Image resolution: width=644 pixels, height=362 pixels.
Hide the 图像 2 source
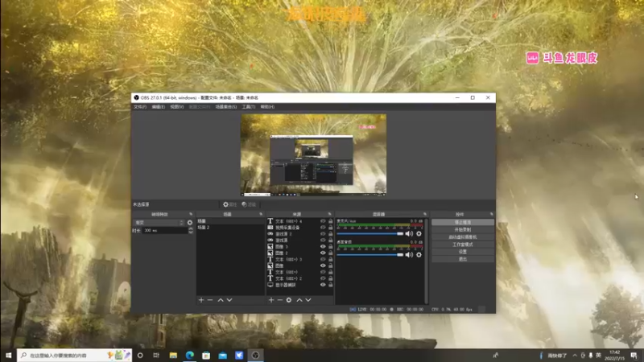(x=323, y=253)
